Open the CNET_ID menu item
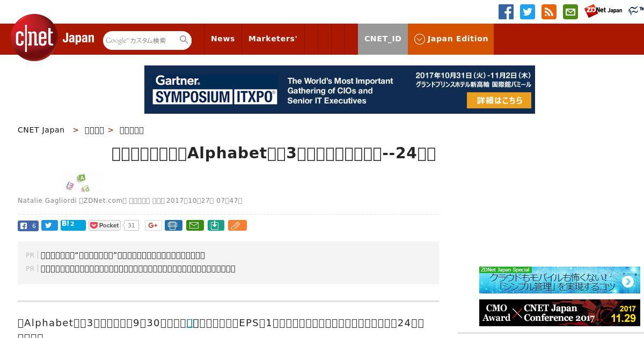This screenshot has height=338, width=644. [383, 39]
